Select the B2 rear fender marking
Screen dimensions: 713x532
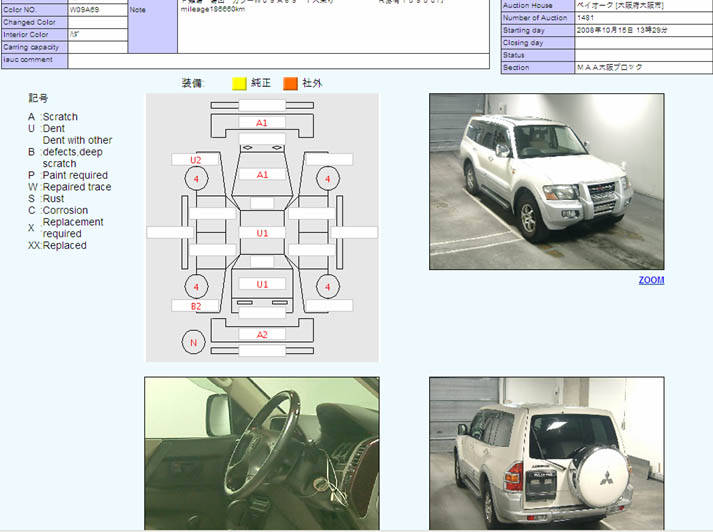[x=196, y=306]
